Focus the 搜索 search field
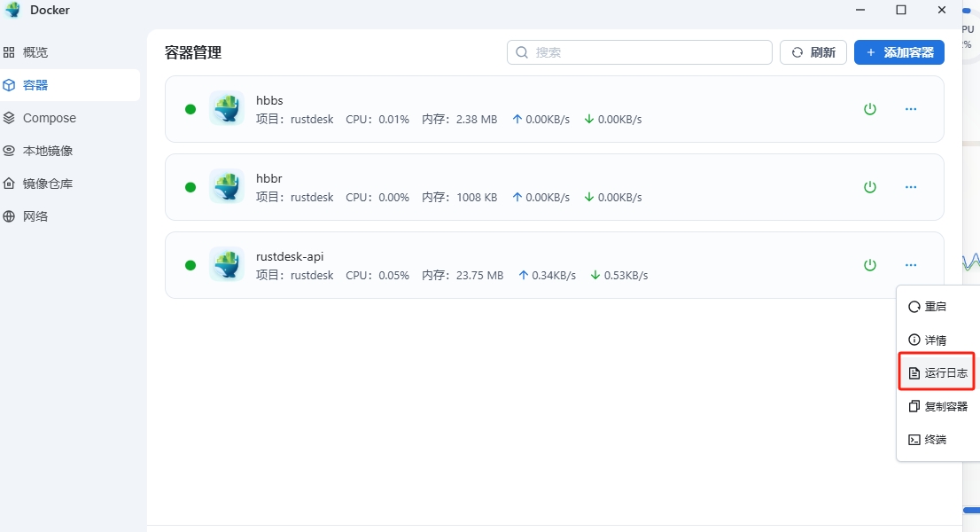Image resolution: width=980 pixels, height=532 pixels. [640, 52]
